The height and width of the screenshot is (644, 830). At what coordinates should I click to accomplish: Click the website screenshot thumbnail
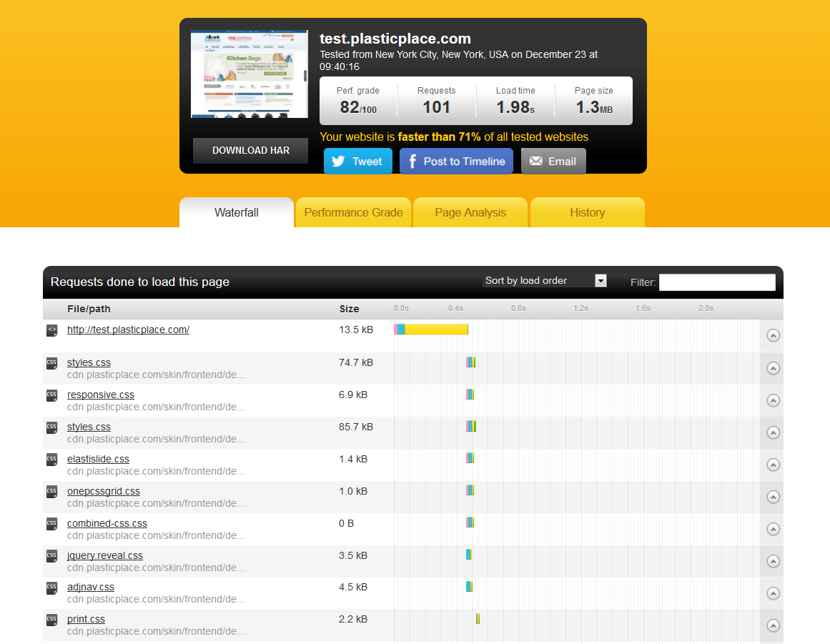click(249, 74)
